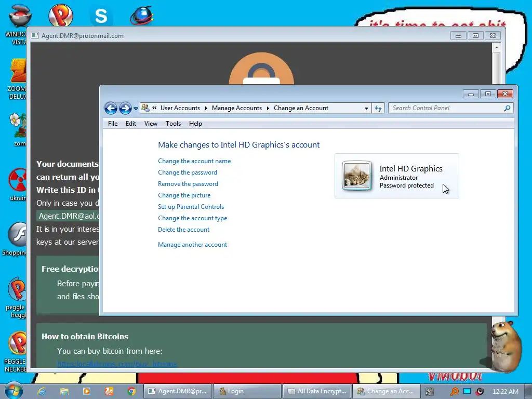The height and width of the screenshot is (399, 532).
Task: Open the Popcap P icon on top desktop row
Action: 60,15
